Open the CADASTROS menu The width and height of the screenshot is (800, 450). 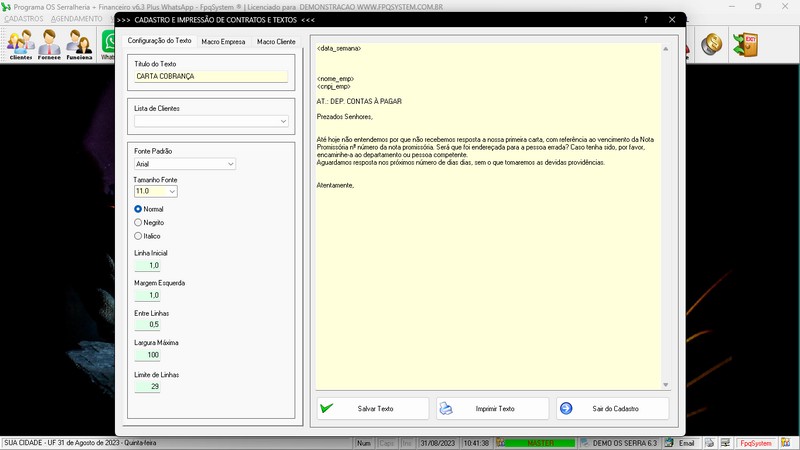pos(24,19)
